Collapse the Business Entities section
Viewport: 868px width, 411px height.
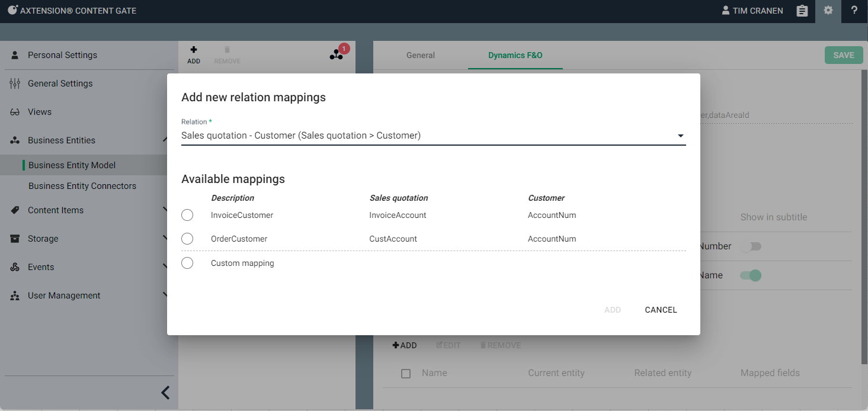coord(165,140)
